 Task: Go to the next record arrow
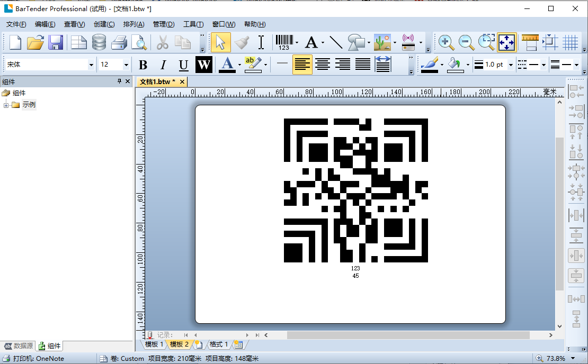point(247,335)
